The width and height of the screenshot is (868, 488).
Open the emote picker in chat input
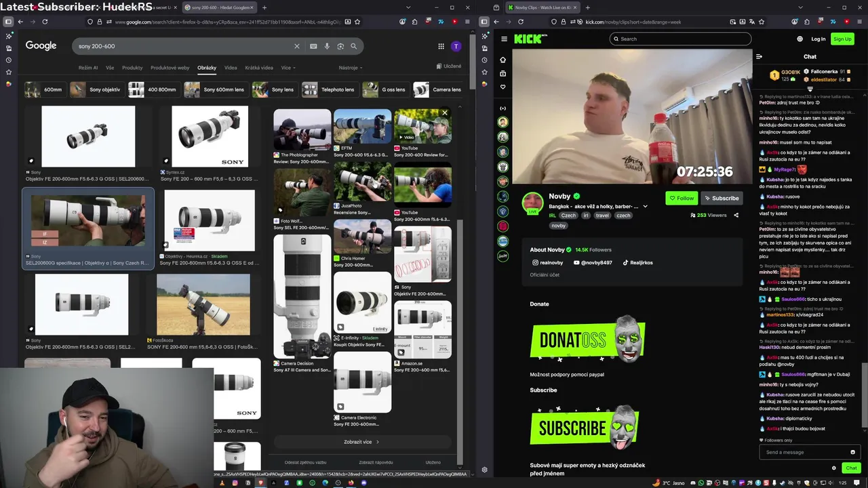tap(852, 452)
